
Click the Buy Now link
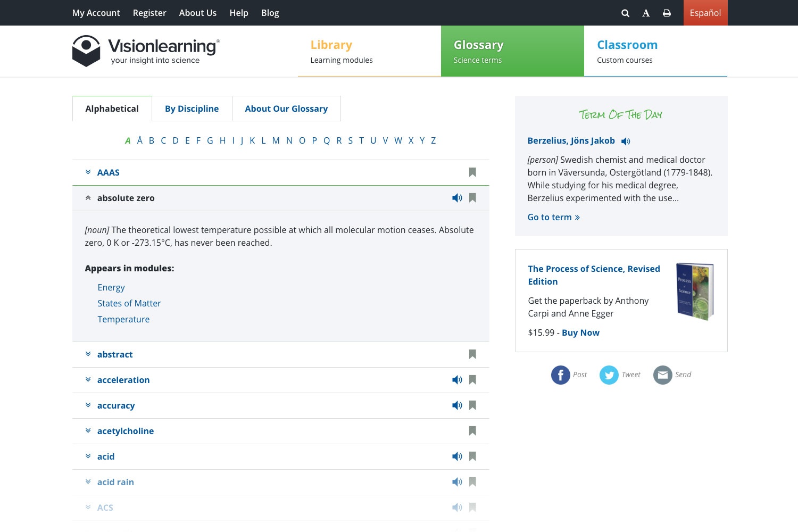(580, 332)
